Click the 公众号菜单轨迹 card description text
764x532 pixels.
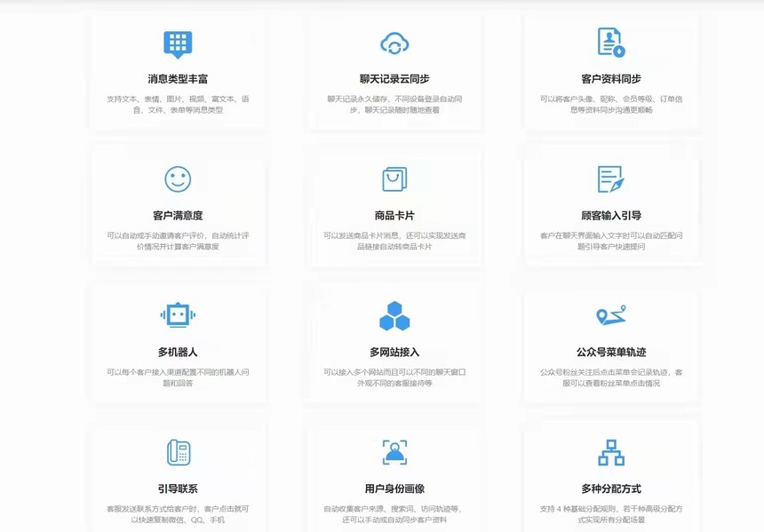(610, 377)
